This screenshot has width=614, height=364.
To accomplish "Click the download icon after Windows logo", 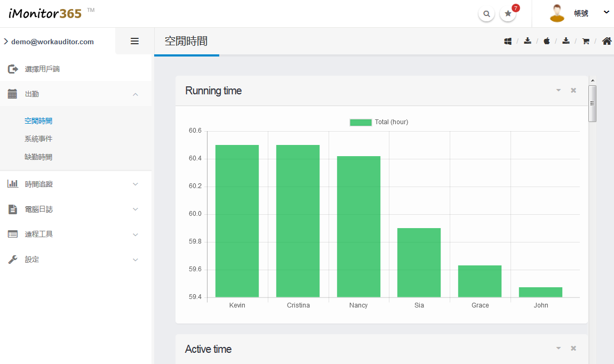I will coord(527,41).
